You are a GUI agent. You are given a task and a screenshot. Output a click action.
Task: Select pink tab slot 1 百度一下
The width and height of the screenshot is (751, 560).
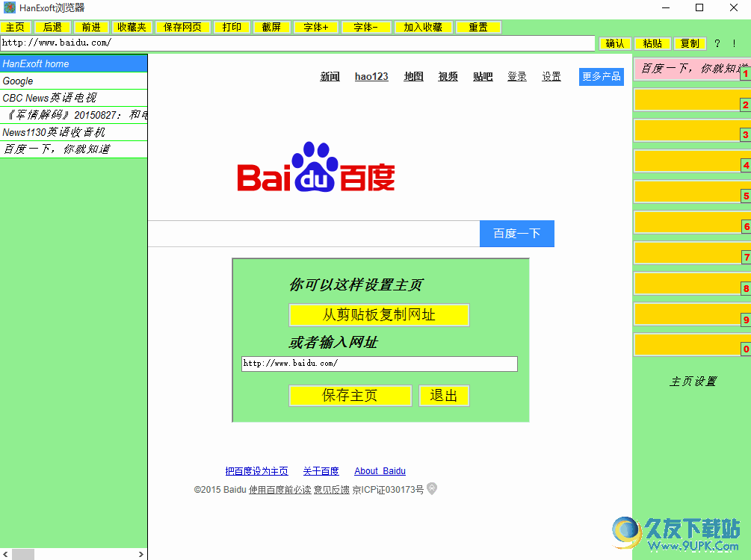pyautogui.click(x=692, y=69)
